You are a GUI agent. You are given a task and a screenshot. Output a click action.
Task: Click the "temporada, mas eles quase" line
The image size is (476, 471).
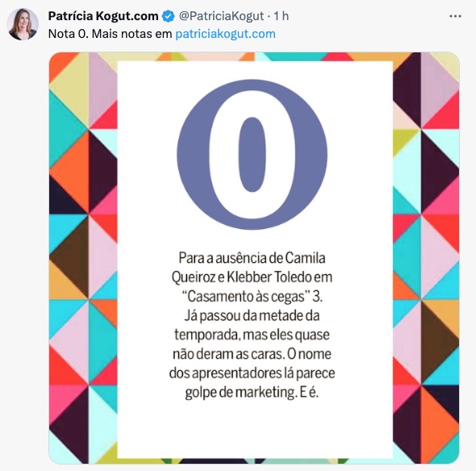click(x=252, y=335)
